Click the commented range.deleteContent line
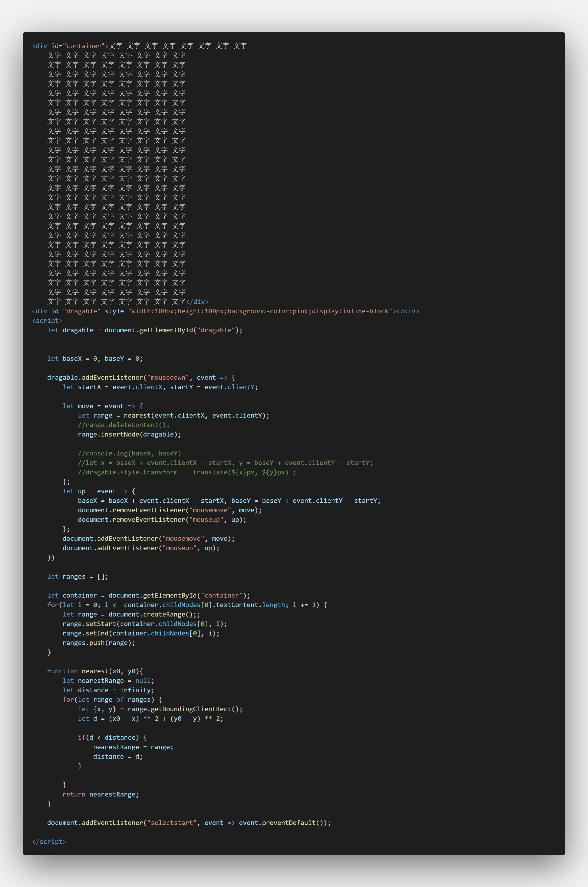 pos(123,425)
